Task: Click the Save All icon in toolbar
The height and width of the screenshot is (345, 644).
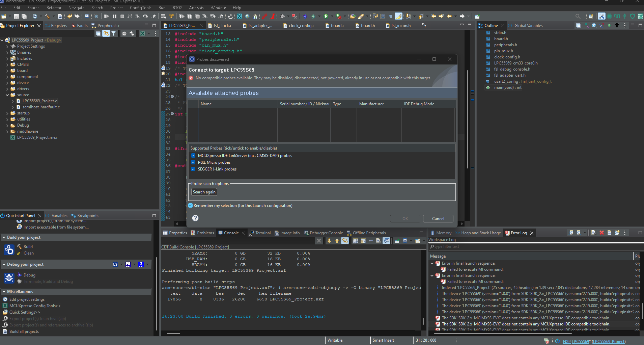Action: click(24, 16)
